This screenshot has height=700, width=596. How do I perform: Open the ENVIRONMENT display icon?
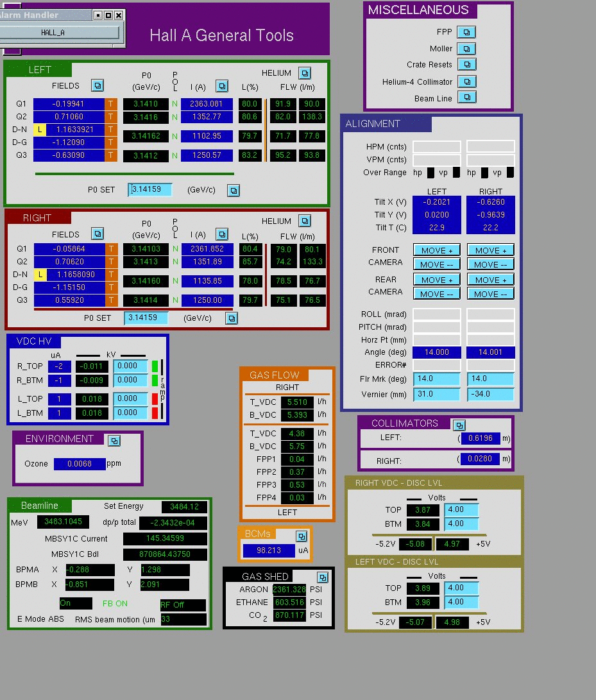click(x=114, y=441)
